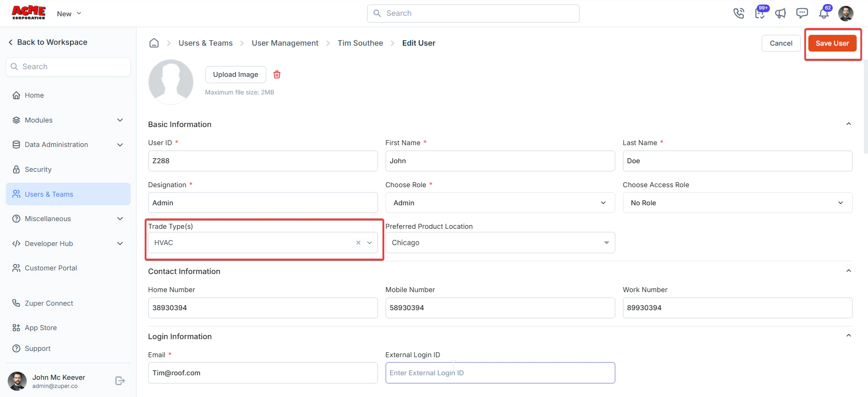Viewport: 868px width, 397px height.
Task: Click the Security lock icon
Action: pos(16,170)
